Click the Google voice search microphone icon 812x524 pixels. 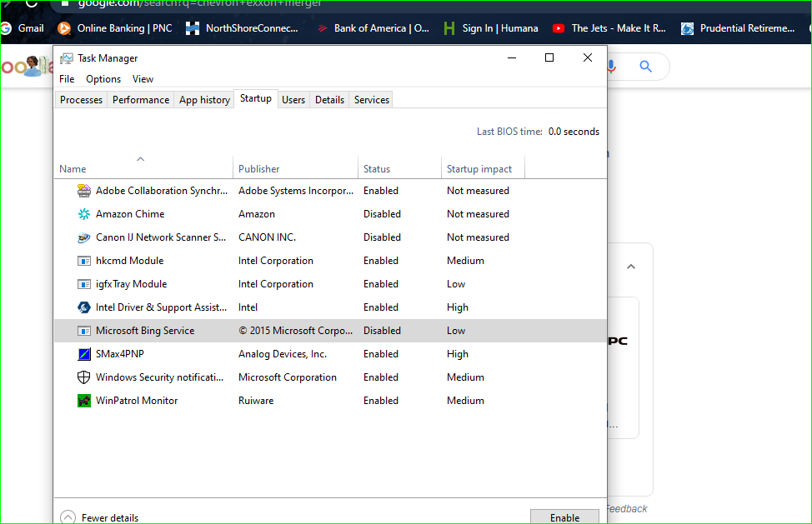(x=612, y=66)
